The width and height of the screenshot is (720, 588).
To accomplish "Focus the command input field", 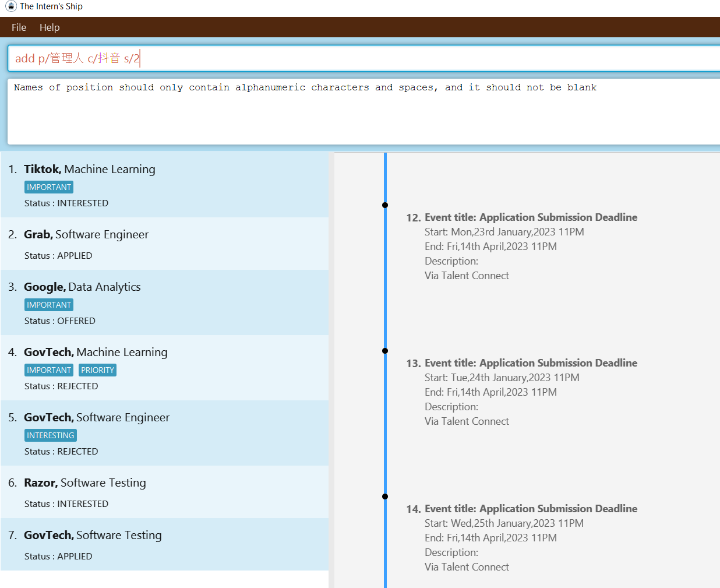I will [364, 58].
